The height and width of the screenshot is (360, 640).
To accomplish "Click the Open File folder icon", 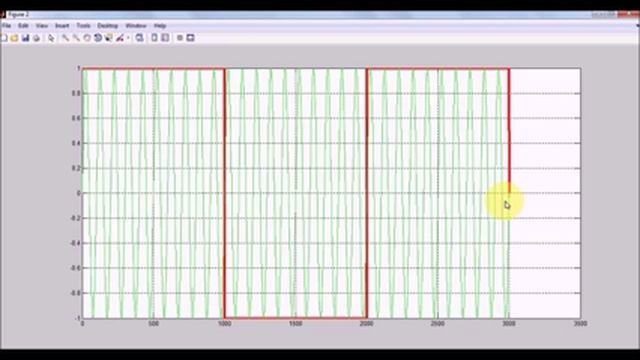I will pos(14,38).
